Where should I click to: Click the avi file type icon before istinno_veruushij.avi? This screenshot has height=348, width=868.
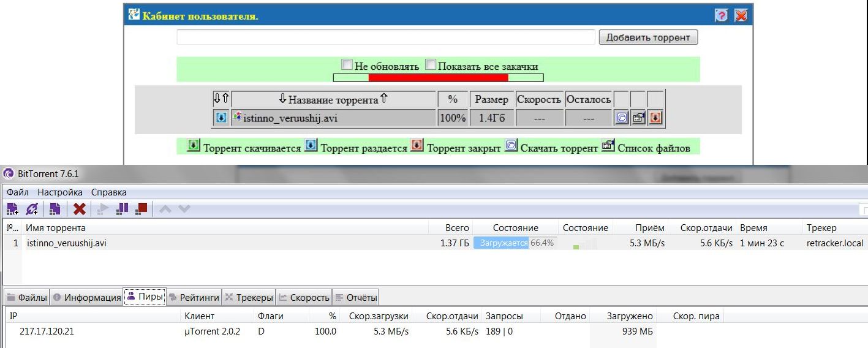[x=238, y=117]
